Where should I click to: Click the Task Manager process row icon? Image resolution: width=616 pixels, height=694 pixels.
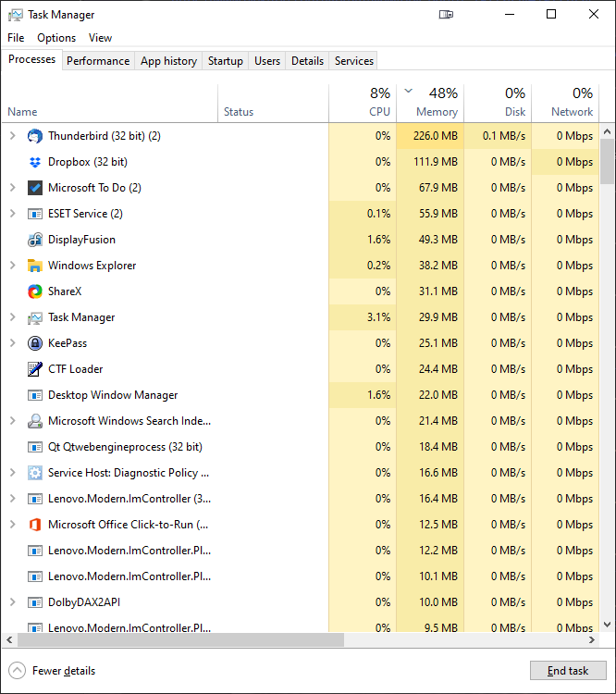[35, 317]
